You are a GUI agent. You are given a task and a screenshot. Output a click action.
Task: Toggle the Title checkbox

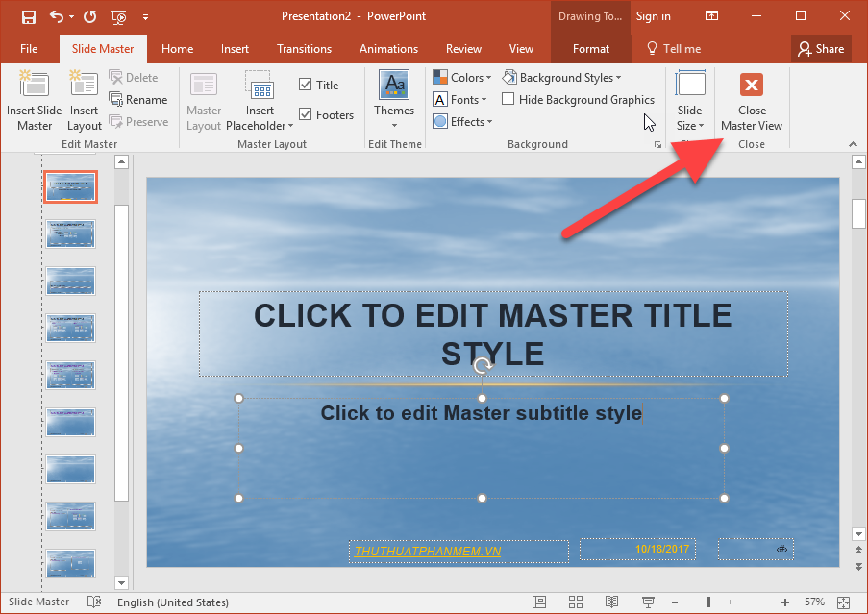[x=306, y=84]
